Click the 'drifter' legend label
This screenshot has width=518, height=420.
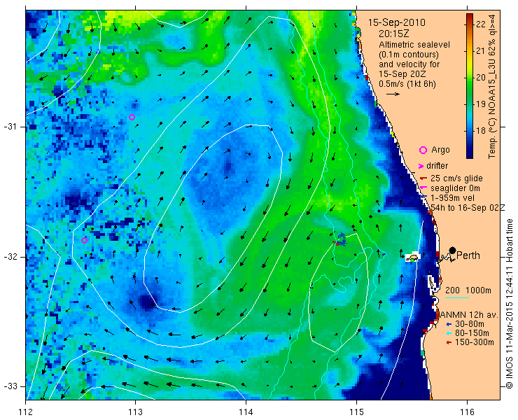click(x=437, y=166)
